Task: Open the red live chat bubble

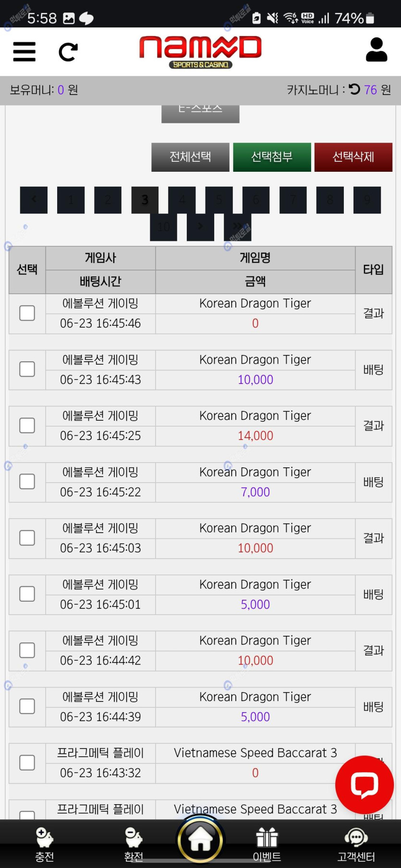Action: [x=365, y=785]
